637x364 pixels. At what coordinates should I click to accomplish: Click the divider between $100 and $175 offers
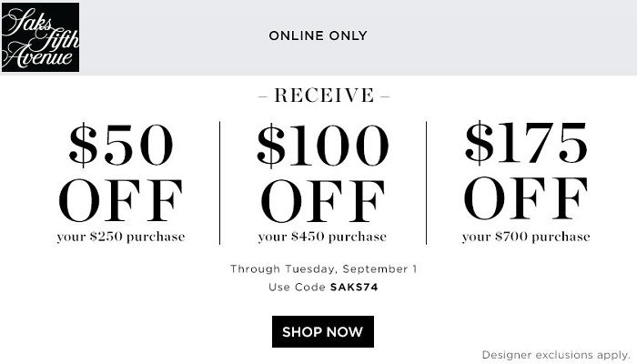point(426,182)
